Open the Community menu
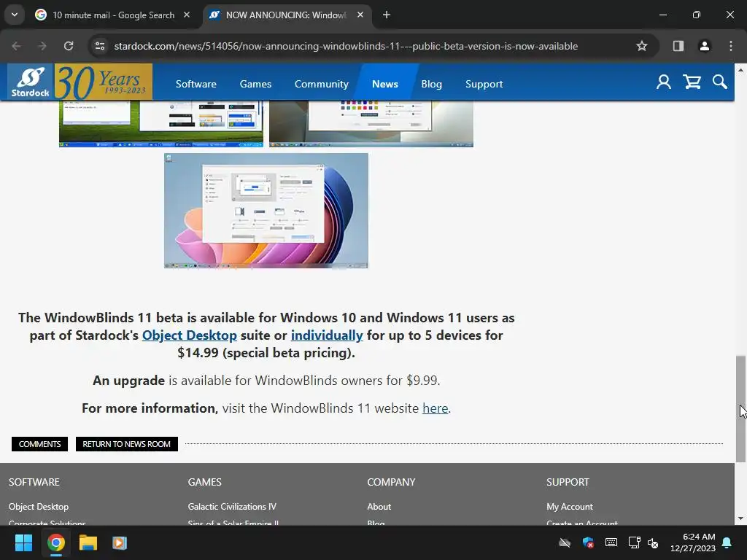Viewport: 747px width, 560px height. [x=322, y=84]
